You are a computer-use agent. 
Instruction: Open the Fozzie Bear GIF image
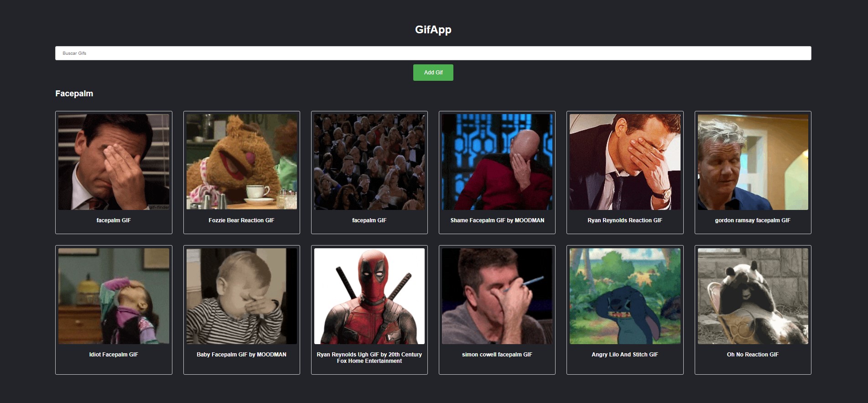(242, 162)
